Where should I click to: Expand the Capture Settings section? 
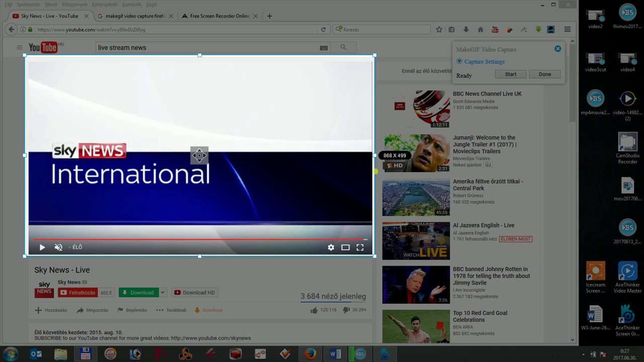pyautogui.click(x=480, y=61)
